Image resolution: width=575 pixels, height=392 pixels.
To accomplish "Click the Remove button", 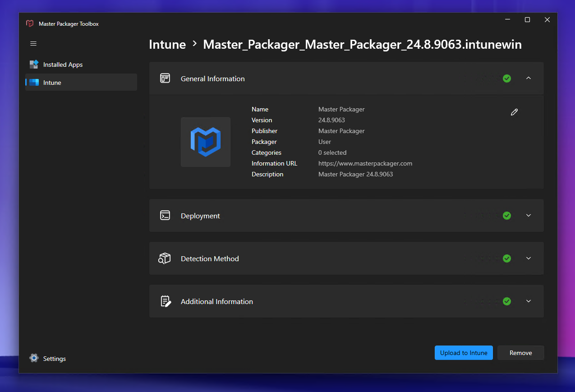I will pos(521,353).
